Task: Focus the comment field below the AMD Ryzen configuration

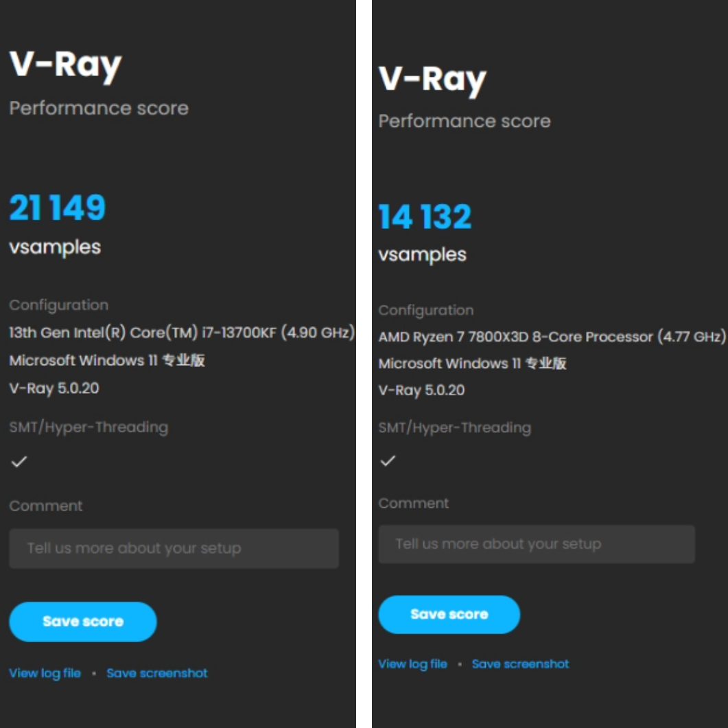Action: tap(536, 544)
